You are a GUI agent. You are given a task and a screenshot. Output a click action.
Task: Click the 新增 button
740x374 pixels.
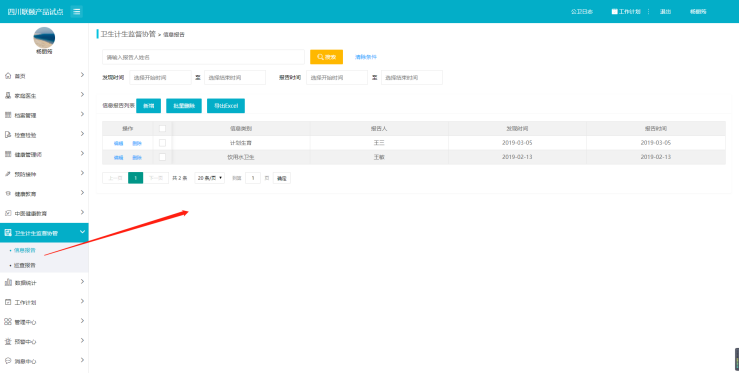click(149, 106)
